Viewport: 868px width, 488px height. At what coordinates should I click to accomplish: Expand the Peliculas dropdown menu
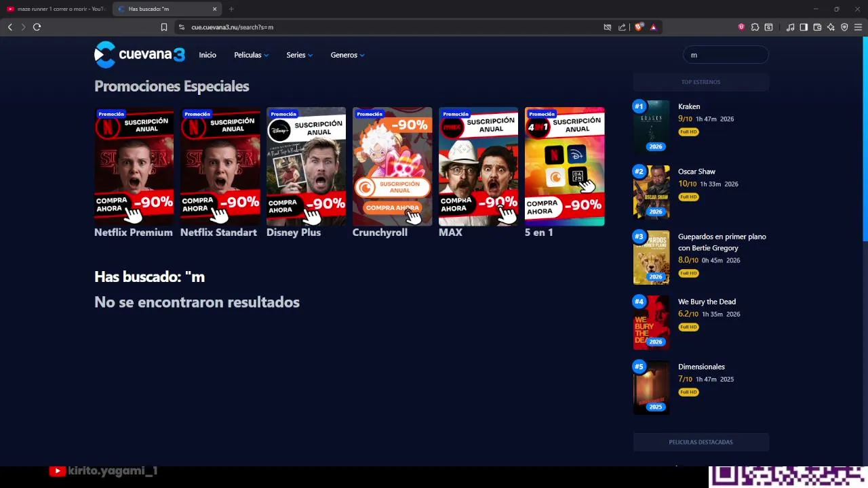[251, 55]
